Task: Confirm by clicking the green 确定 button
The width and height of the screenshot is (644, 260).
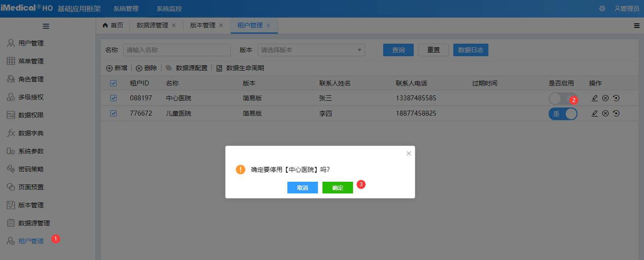Action: point(337,188)
